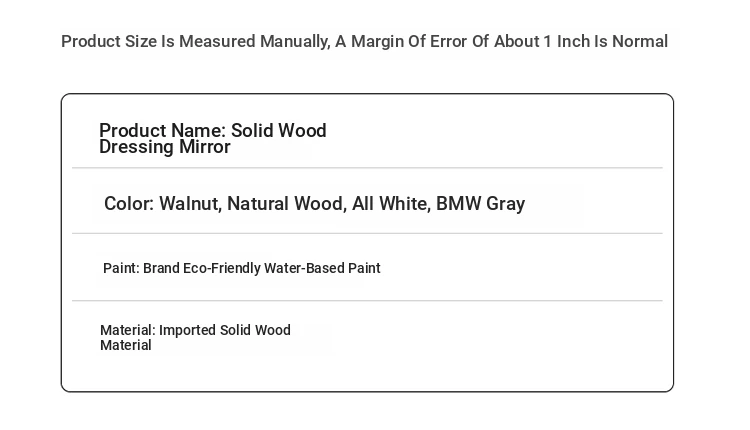Select the Walnut color name
The image size is (750, 430).
click(x=190, y=204)
